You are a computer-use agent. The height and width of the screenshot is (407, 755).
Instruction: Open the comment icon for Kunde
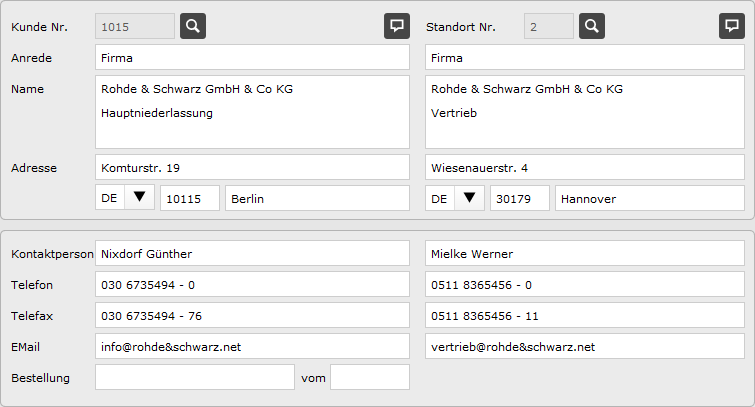[x=397, y=26]
